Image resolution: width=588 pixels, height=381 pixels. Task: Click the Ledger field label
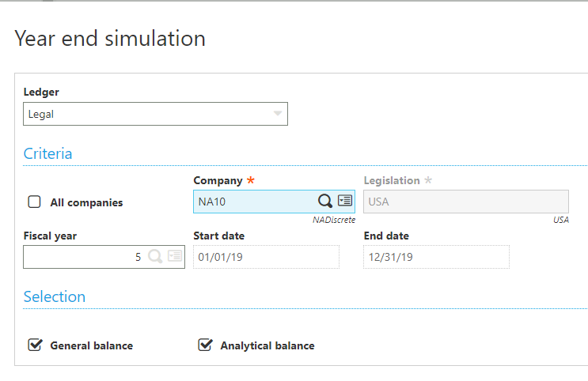click(40, 92)
